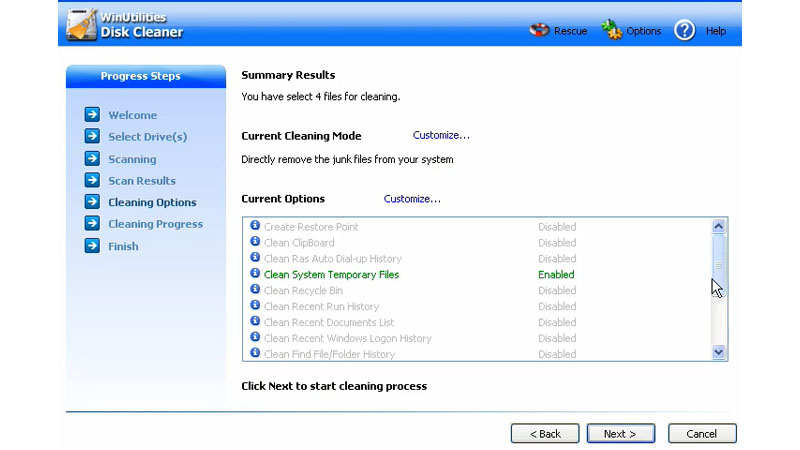
Task: Click the options list scroll up arrow
Action: pos(718,226)
